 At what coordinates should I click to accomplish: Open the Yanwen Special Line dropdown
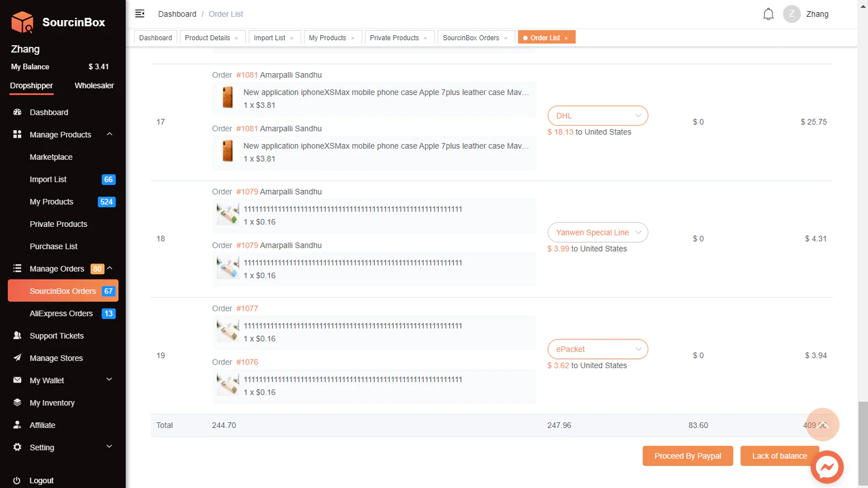(597, 233)
